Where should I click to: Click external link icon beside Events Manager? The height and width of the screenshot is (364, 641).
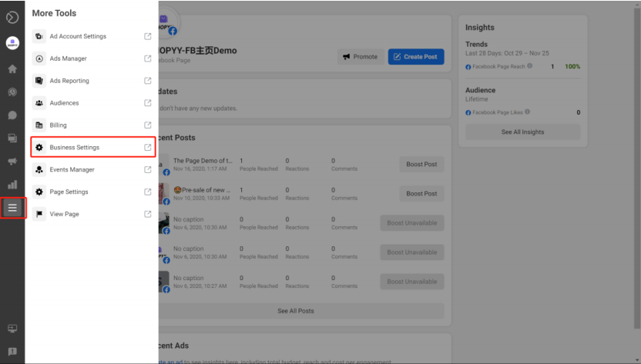[148, 169]
